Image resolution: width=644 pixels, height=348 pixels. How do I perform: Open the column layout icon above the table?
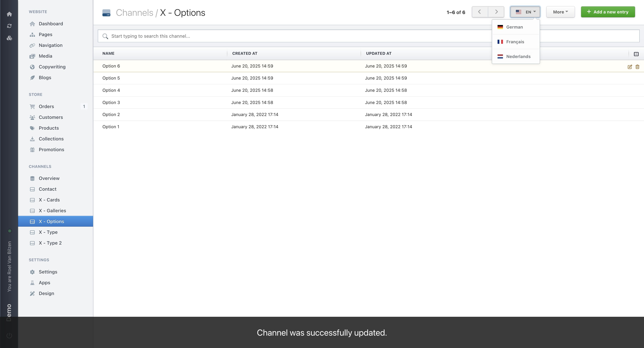(636, 54)
